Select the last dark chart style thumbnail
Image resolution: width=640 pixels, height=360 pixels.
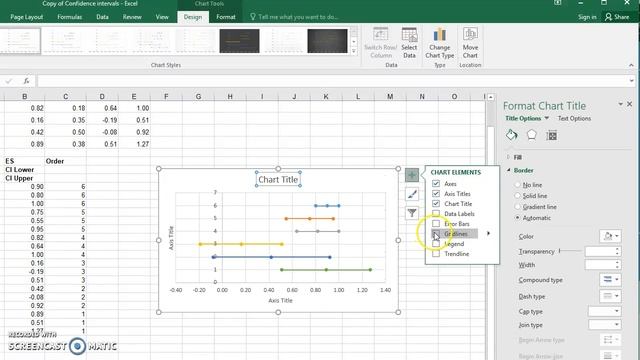tap(327, 41)
